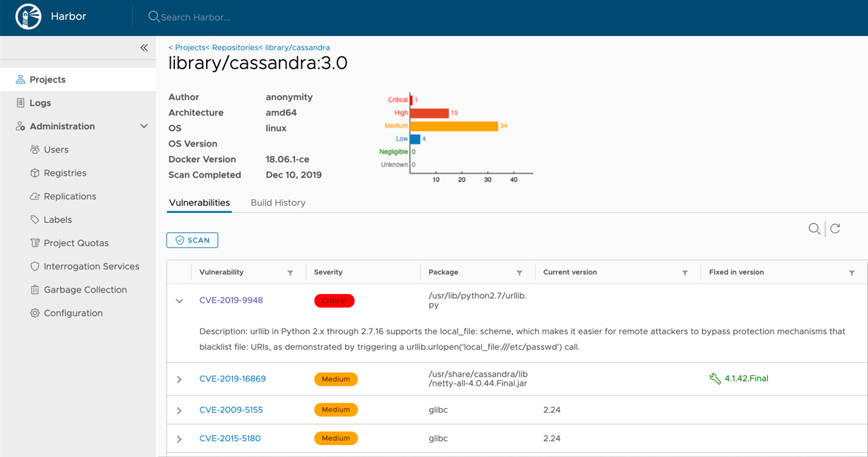Click version 2.24 in CVE-2015-5180 row
This screenshot has width=868, height=457.
552,438
